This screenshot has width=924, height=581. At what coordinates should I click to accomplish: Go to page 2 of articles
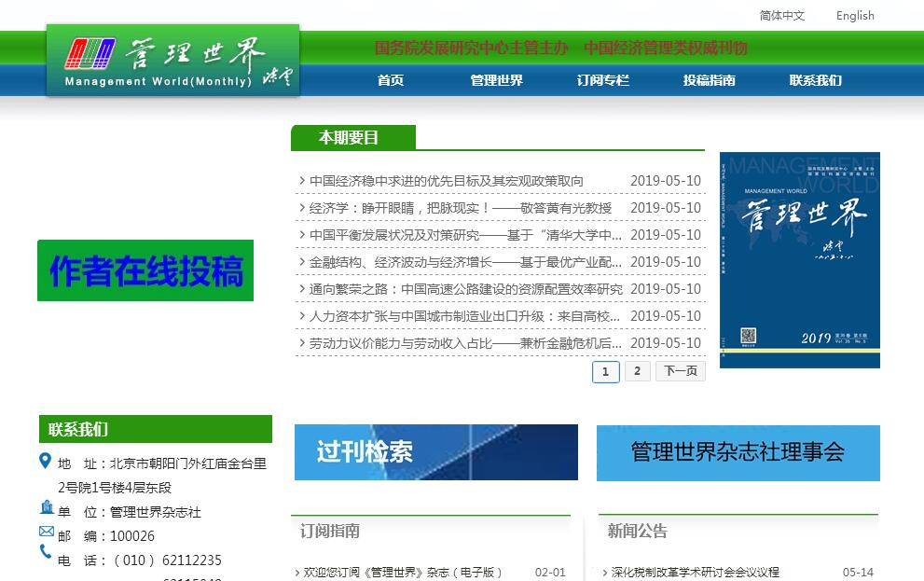point(637,371)
